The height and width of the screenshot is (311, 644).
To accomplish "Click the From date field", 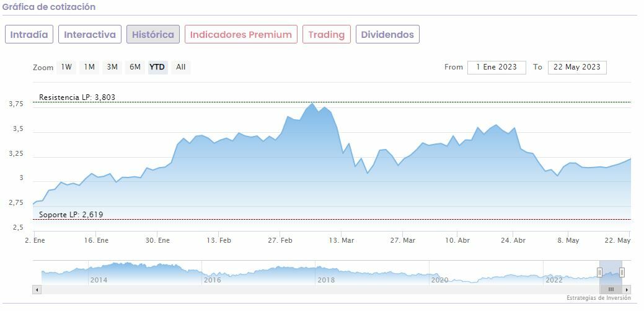I will (x=496, y=67).
